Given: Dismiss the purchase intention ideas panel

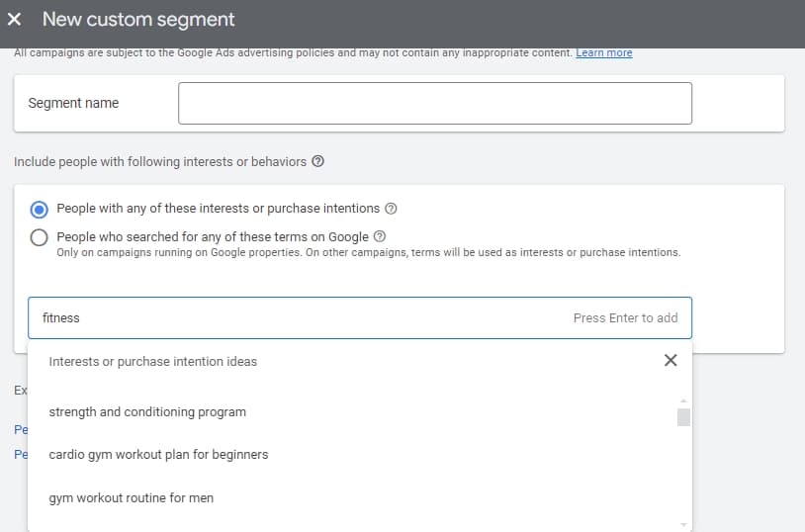Looking at the screenshot, I should pyautogui.click(x=671, y=361).
